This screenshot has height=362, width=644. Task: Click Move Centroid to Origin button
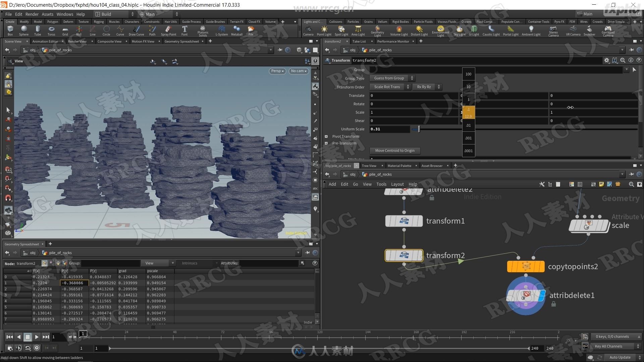(395, 150)
